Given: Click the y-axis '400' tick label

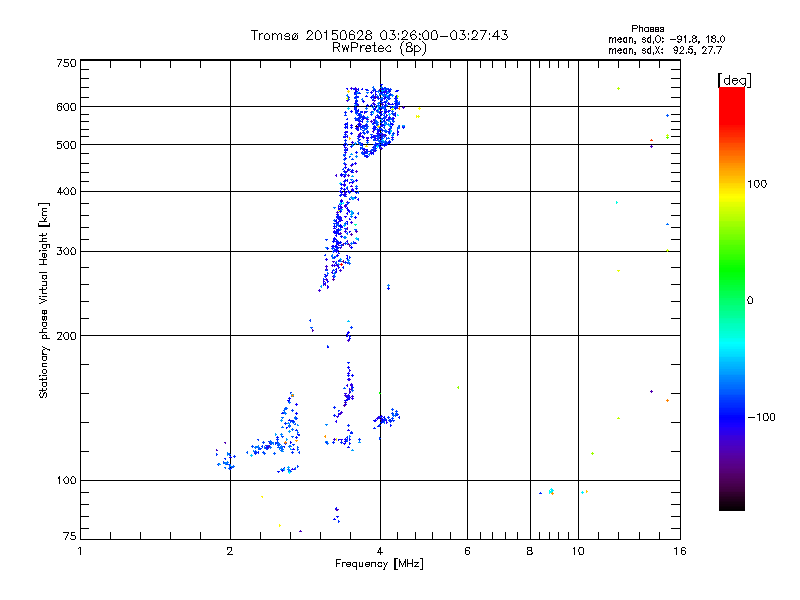Looking at the screenshot, I should pyautogui.click(x=66, y=191).
